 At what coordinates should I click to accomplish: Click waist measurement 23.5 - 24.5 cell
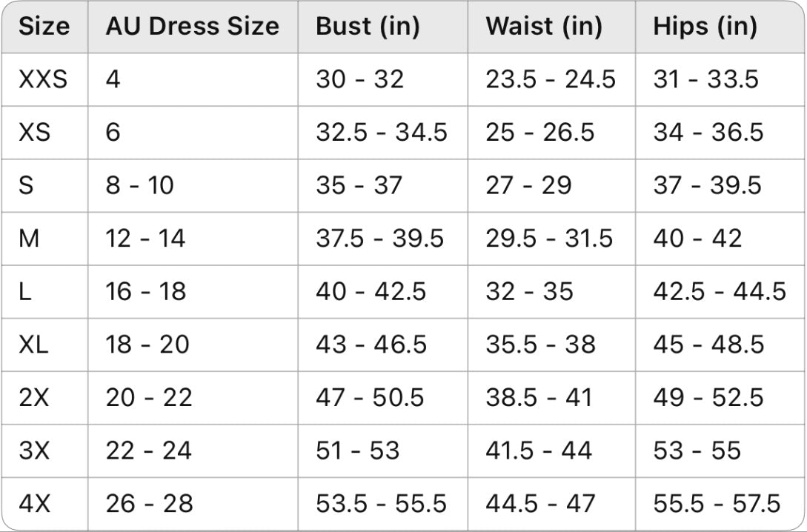550,79
